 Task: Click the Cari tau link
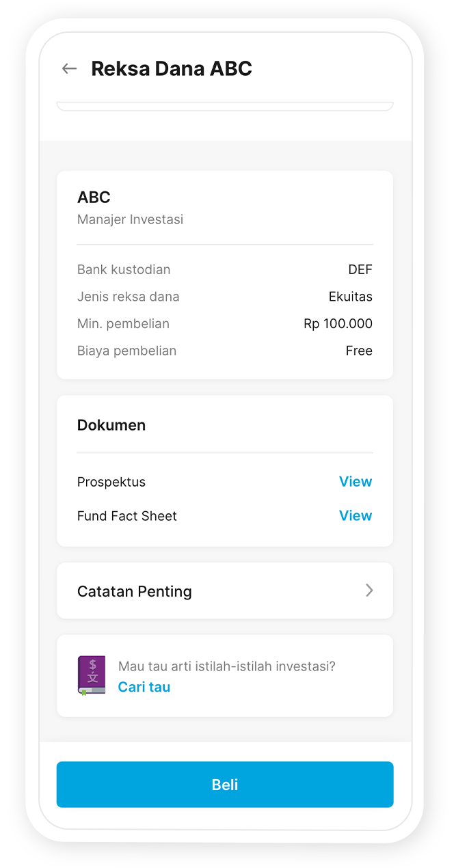144,687
